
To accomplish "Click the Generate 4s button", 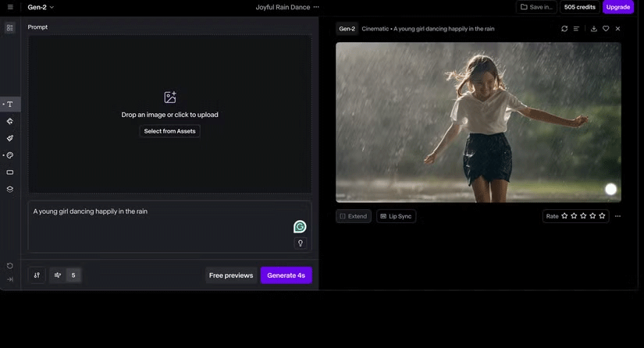I will tap(286, 275).
